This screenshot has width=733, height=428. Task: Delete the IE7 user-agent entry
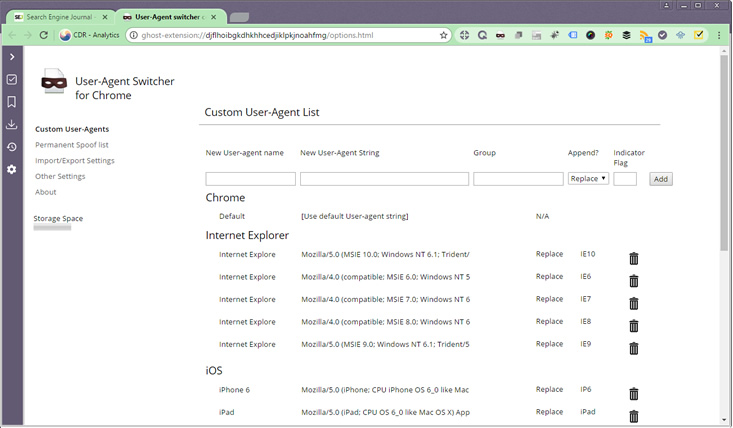coord(634,303)
